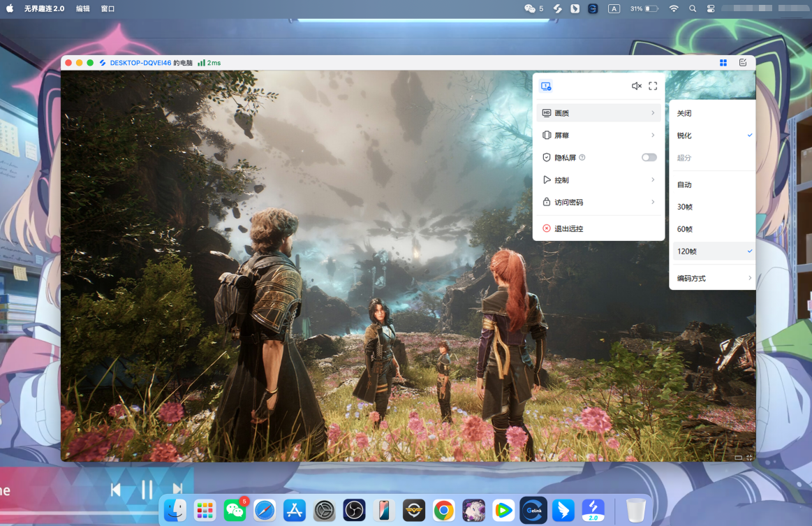Click the notes edit icon in title bar
Image resolution: width=812 pixels, height=526 pixels.
[743, 63]
